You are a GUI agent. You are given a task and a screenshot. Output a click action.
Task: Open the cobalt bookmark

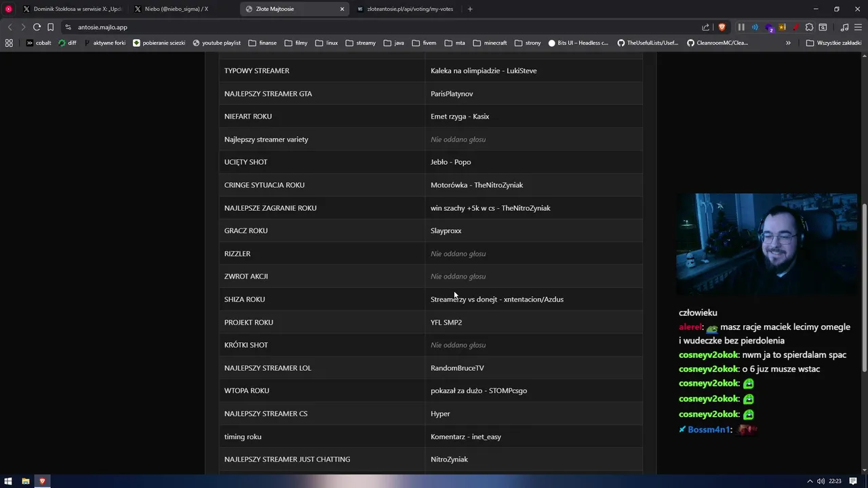39,43
